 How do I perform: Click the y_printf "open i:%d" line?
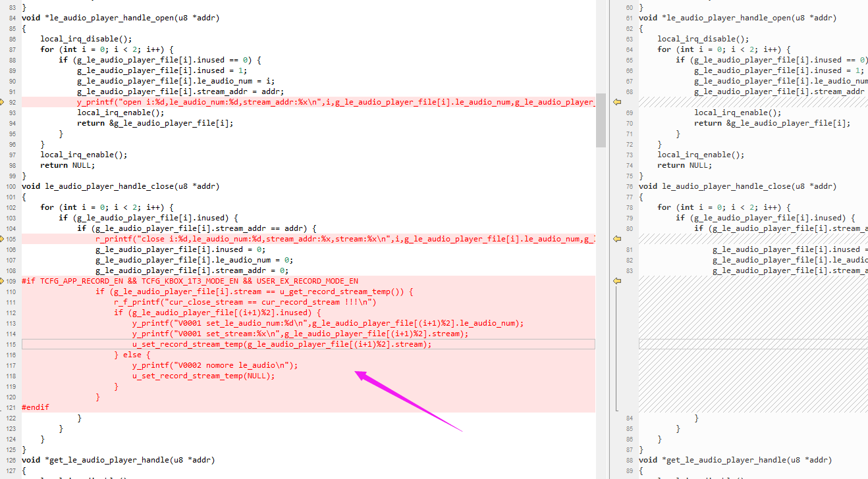[336, 102]
